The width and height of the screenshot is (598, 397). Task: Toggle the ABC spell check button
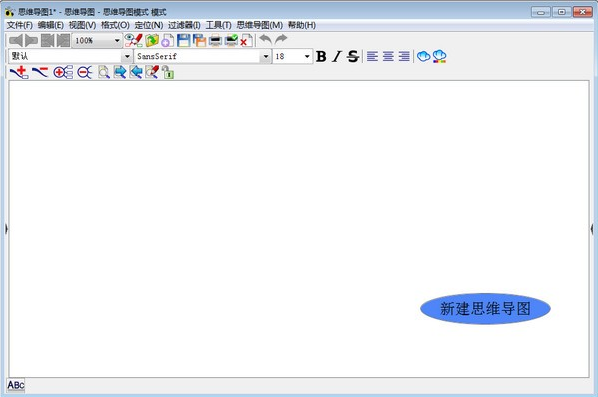16,385
